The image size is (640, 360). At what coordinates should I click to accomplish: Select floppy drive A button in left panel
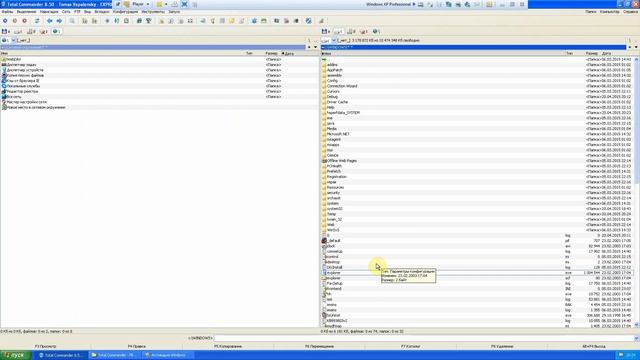(6, 31)
